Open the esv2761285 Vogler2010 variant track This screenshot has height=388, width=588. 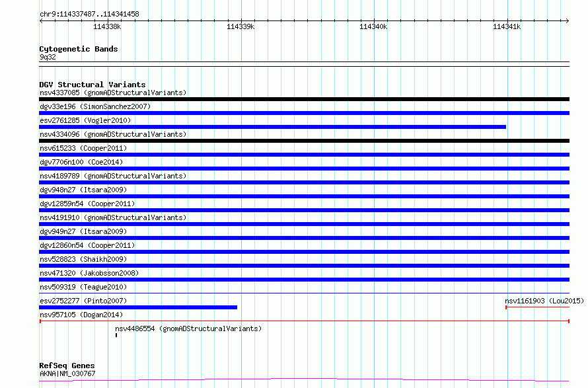click(x=273, y=127)
